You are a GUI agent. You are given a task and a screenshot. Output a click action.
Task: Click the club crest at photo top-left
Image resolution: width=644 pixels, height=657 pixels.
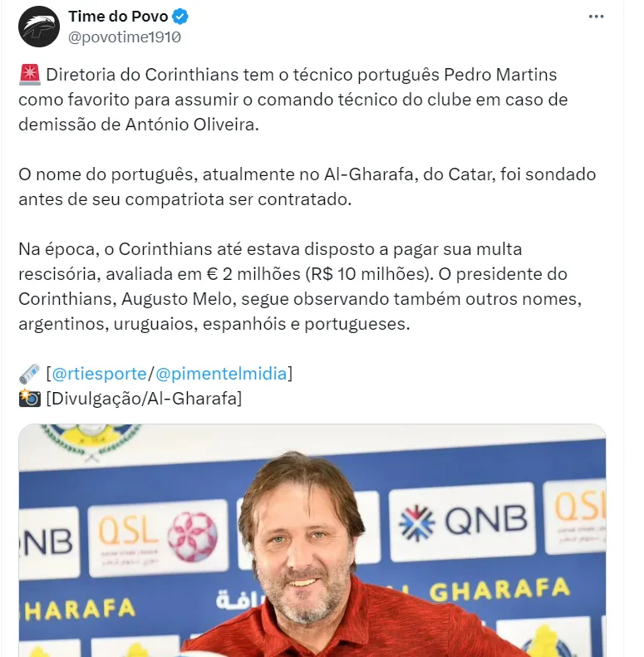[x=91, y=442]
